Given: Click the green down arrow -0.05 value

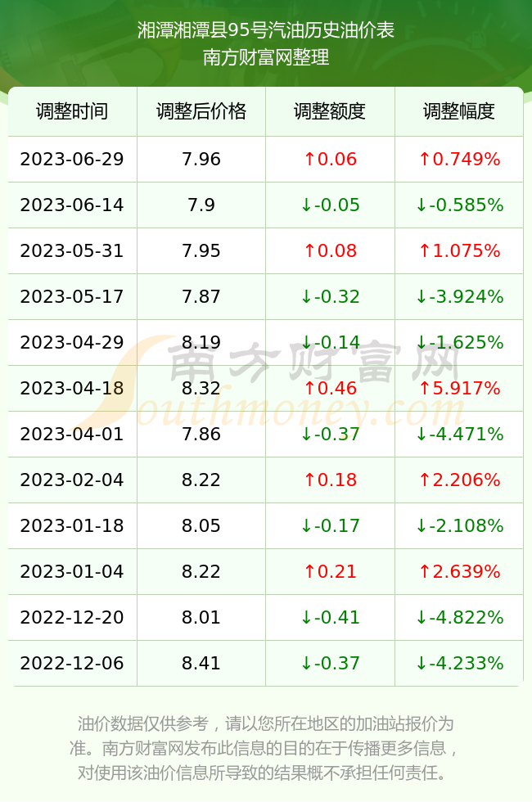Looking at the screenshot, I should click(x=330, y=205).
